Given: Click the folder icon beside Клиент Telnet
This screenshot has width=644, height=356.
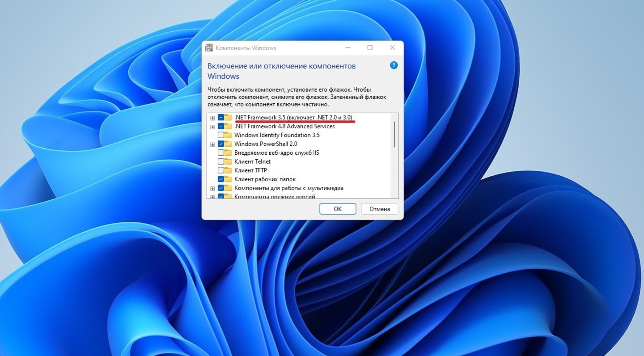Looking at the screenshot, I should click(229, 161).
